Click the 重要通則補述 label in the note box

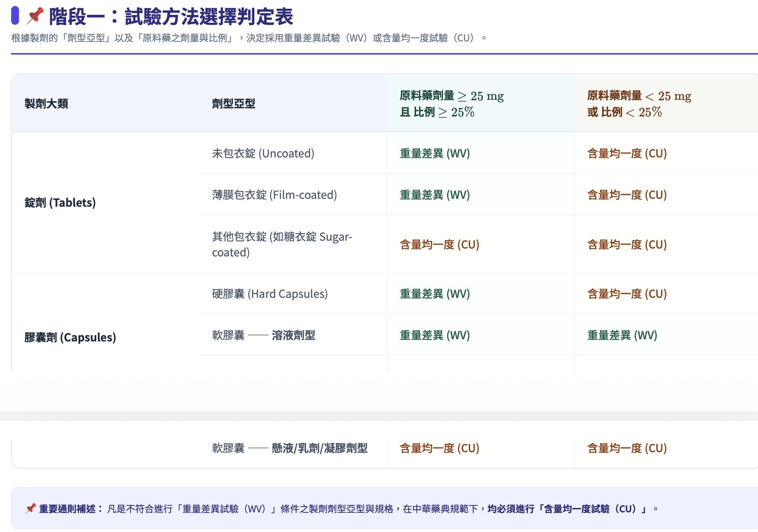[71, 508]
